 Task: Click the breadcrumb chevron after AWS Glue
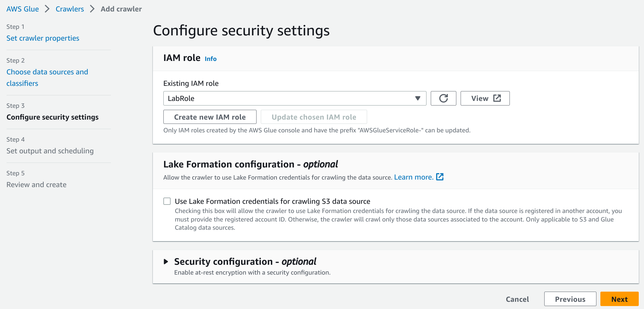[x=47, y=9]
